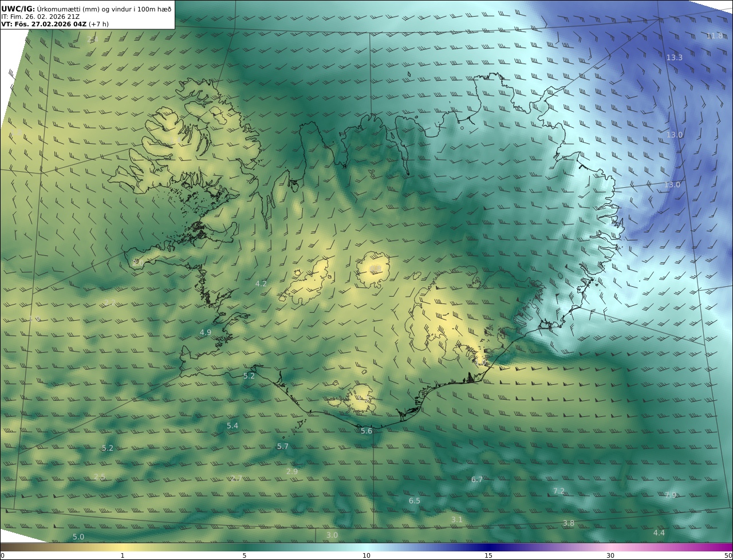
Task: Click the 13.3 value label on the map
Action: (675, 58)
